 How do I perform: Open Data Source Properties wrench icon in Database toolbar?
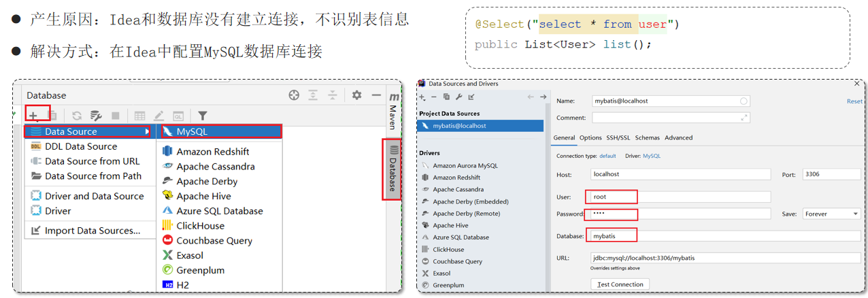[x=96, y=116]
